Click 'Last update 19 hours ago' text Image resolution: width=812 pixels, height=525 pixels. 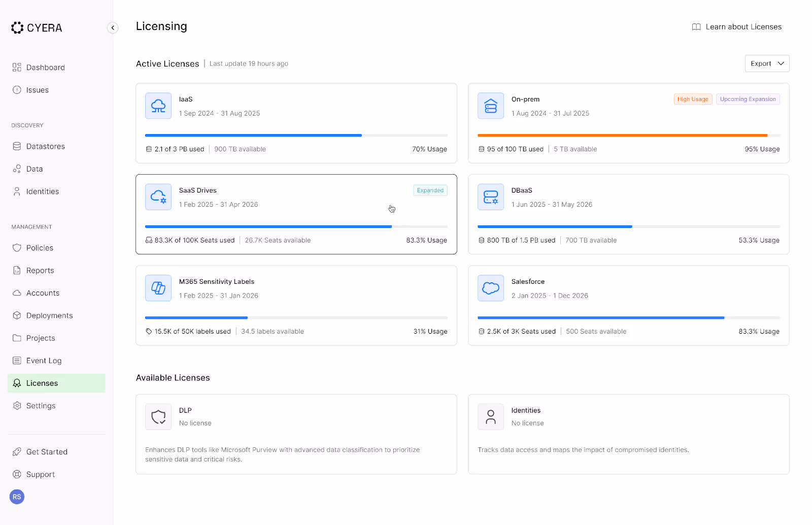click(249, 63)
